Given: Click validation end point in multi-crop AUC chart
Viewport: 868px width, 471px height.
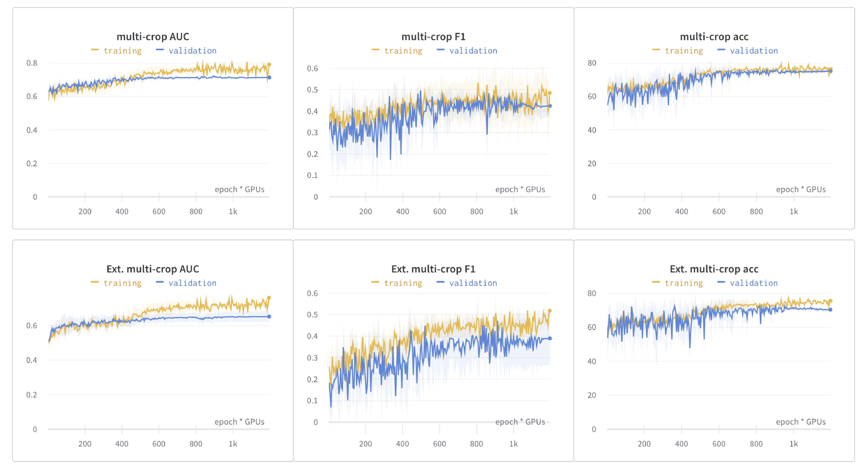Looking at the screenshot, I should click(x=269, y=77).
